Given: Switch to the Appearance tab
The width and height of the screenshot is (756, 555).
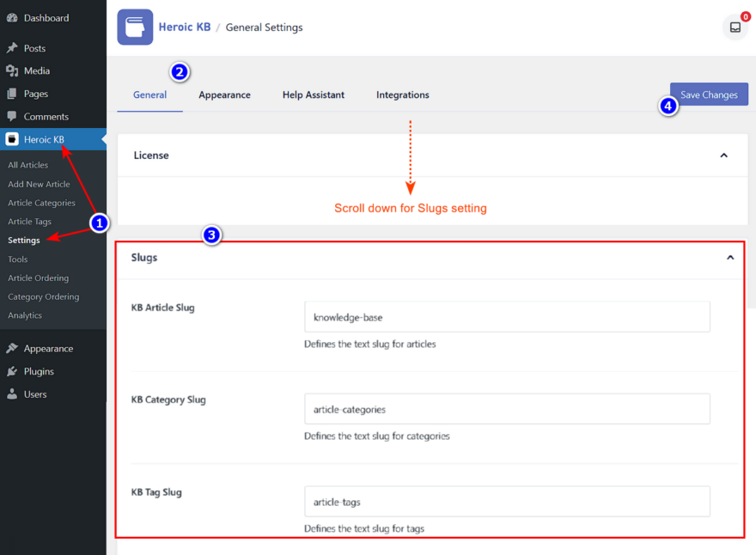Looking at the screenshot, I should tap(225, 95).
